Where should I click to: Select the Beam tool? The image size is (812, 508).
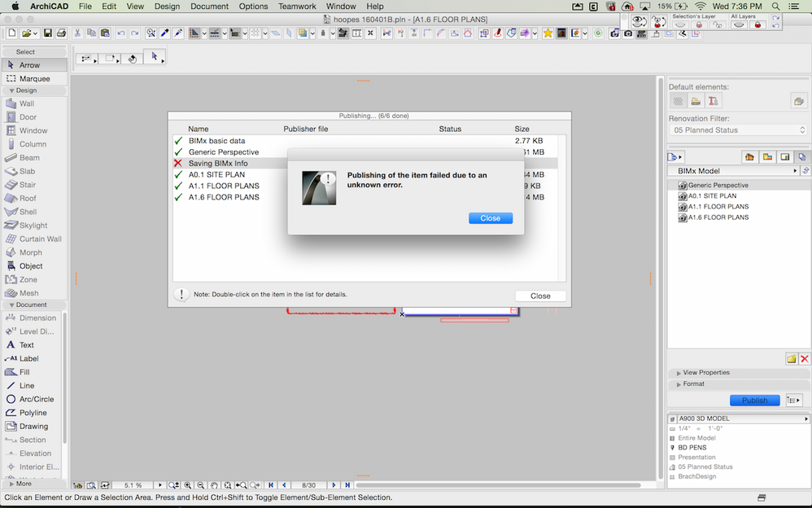[34, 158]
